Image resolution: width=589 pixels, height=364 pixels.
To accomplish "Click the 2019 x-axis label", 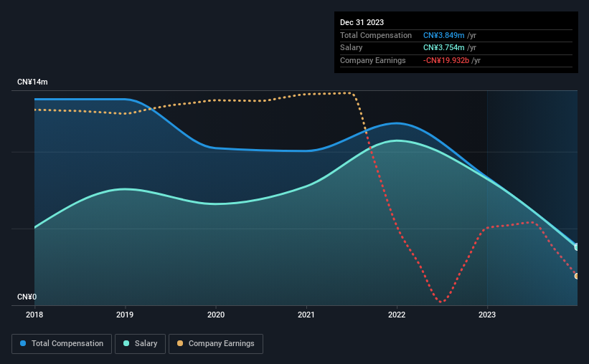I will click(125, 315).
